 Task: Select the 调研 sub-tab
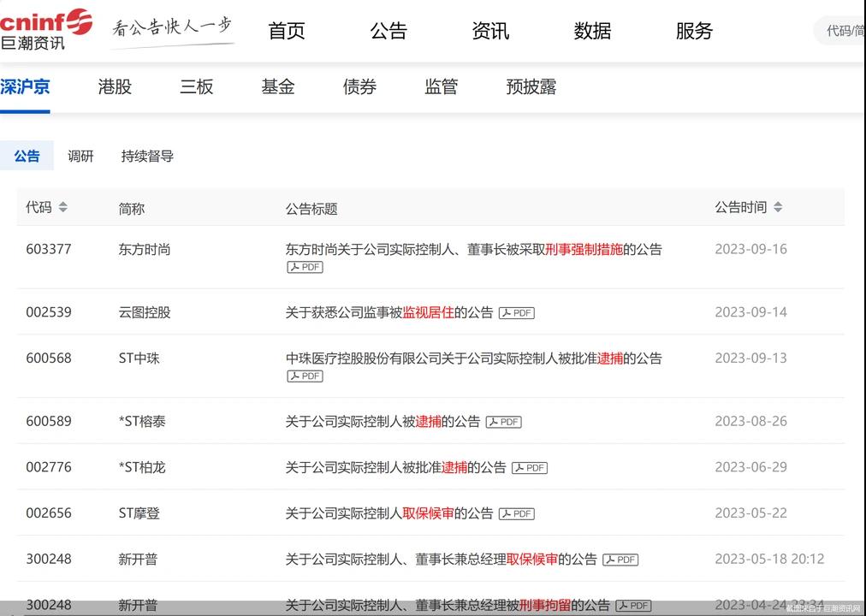click(x=80, y=157)
